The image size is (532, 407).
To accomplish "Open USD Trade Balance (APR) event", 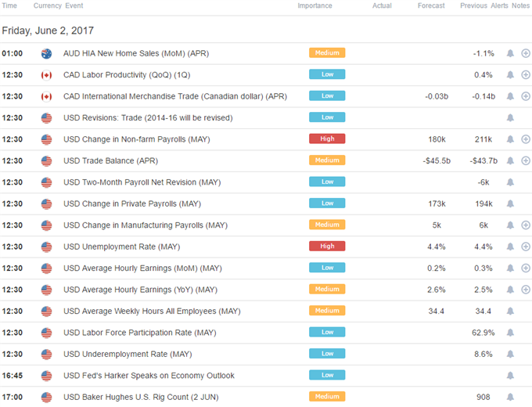I will pyautogui.click(x=110, y=161).
